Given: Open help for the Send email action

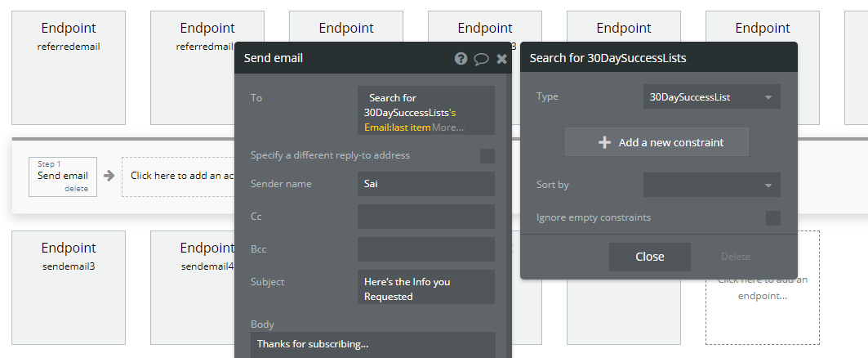Looking at the screenshot, I should click(461, 59).
